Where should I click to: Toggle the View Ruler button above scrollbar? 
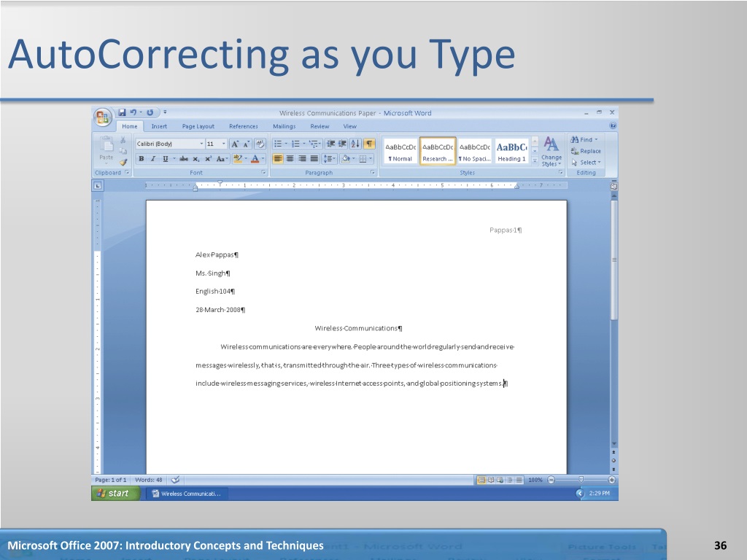(614, 186)
